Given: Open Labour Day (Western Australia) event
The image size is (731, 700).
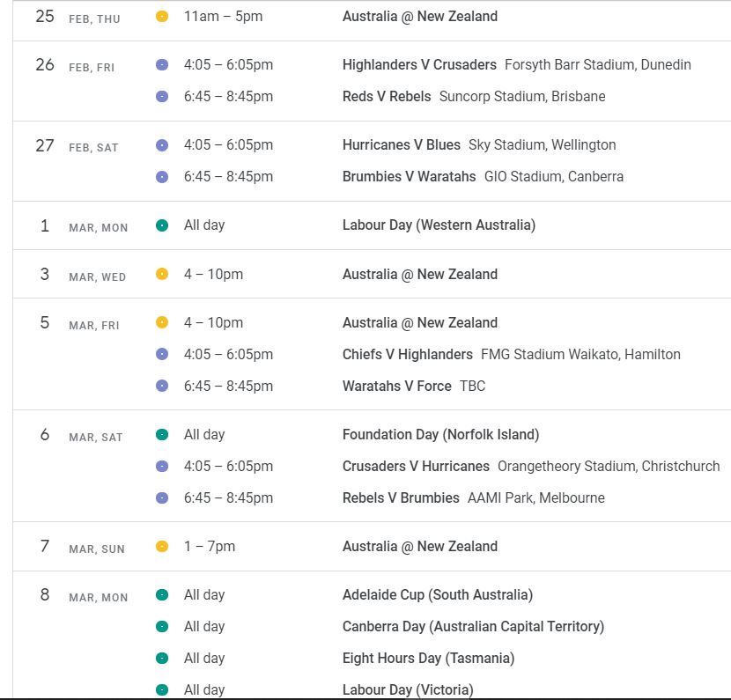Looking at the screenshot, I should tap(440, 225).
